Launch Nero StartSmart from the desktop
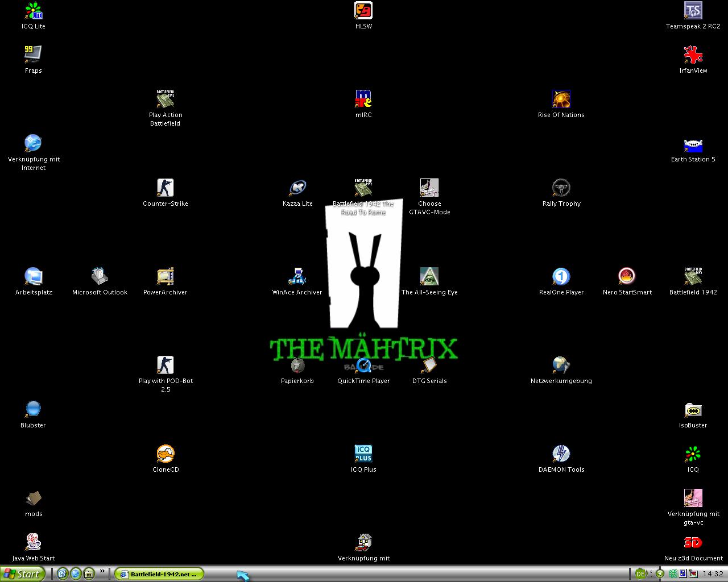The height and width of the screenshot is (582, 728). (627, 281)
